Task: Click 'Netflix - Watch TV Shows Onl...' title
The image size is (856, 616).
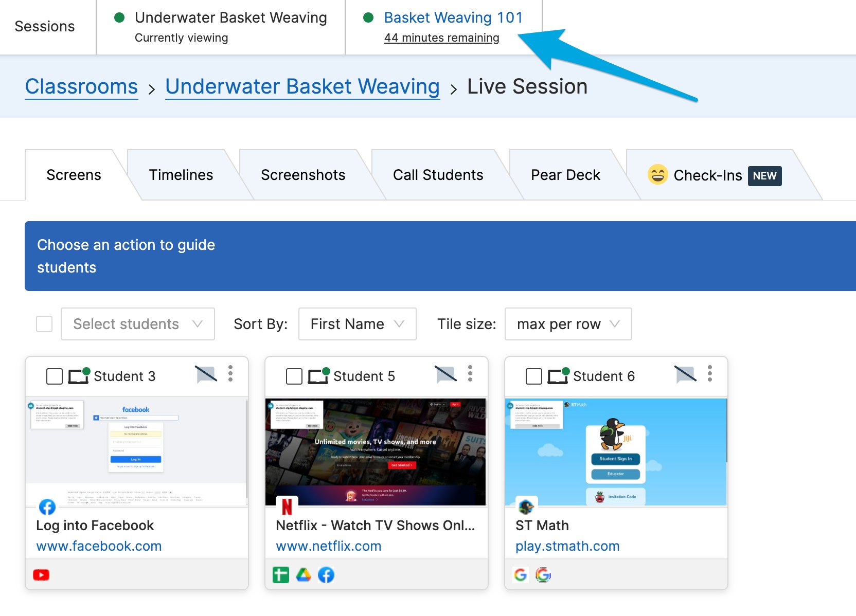Action: click(376, 526)
